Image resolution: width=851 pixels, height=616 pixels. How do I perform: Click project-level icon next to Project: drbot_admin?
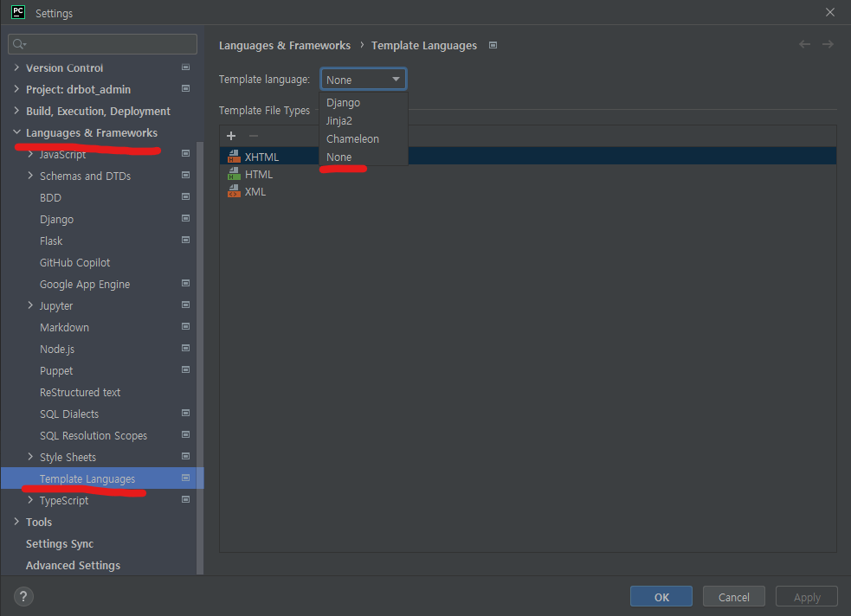[x=185, y=88]
